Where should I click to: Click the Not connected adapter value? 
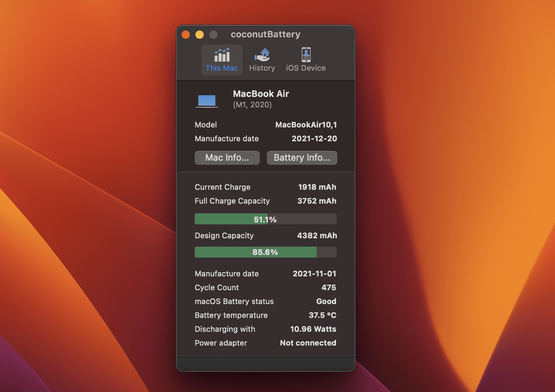click(308, 343)
